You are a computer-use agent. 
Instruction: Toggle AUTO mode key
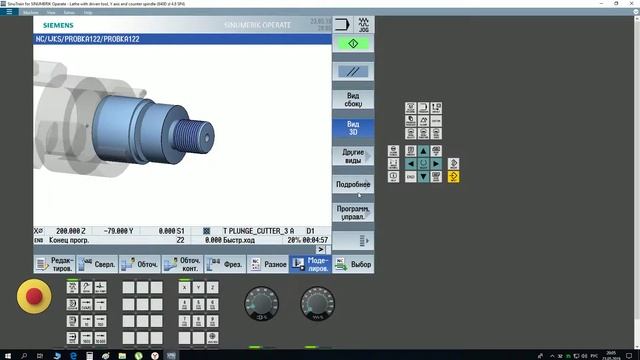(73, 338)
